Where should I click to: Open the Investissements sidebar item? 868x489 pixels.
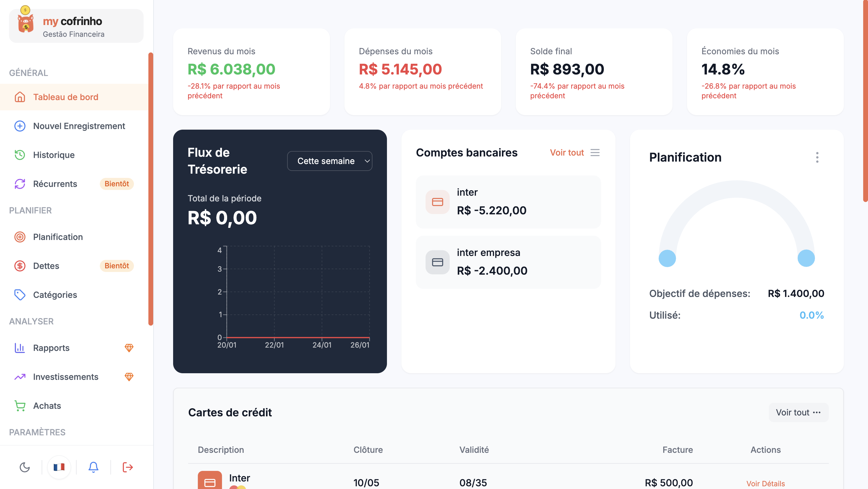(x=66, y=377)
